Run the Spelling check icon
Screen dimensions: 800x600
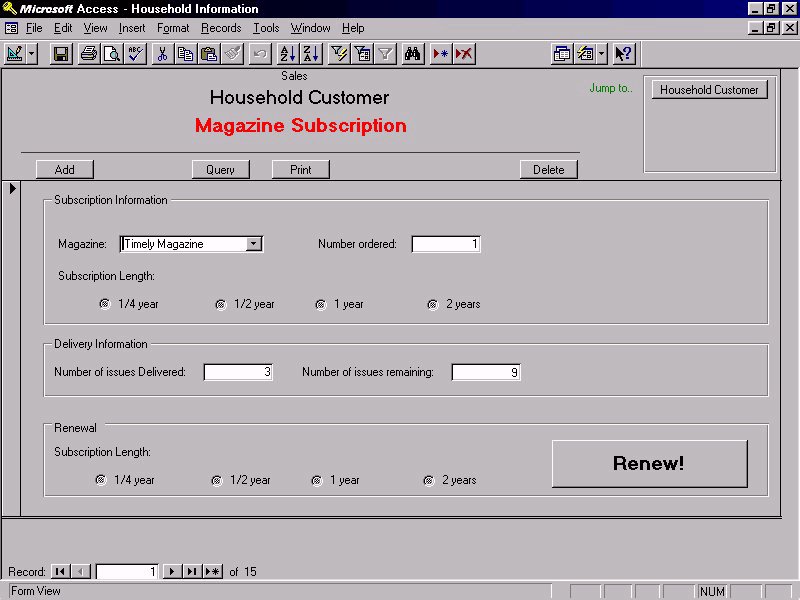tap(135, 54)
